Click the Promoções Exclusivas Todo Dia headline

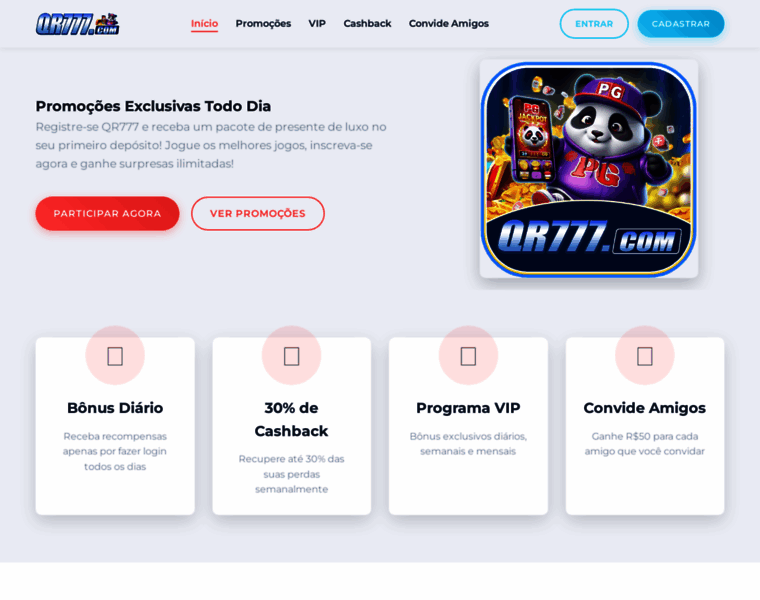153,106
